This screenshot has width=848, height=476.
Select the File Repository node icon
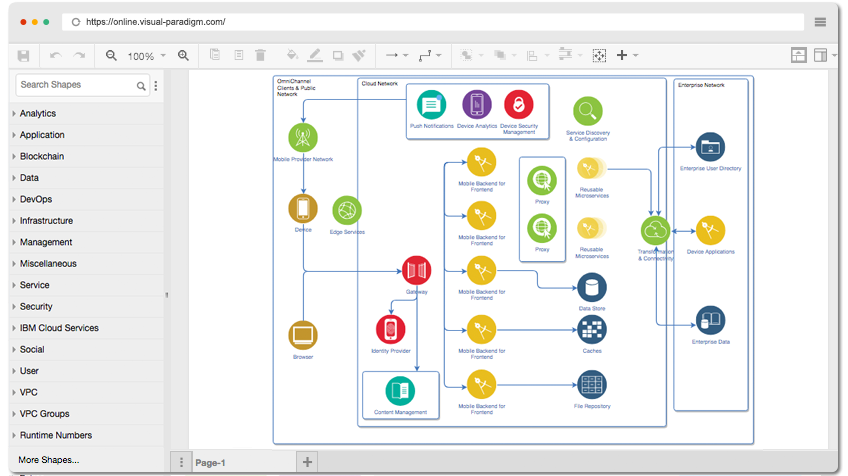click(x=592, y=385)
